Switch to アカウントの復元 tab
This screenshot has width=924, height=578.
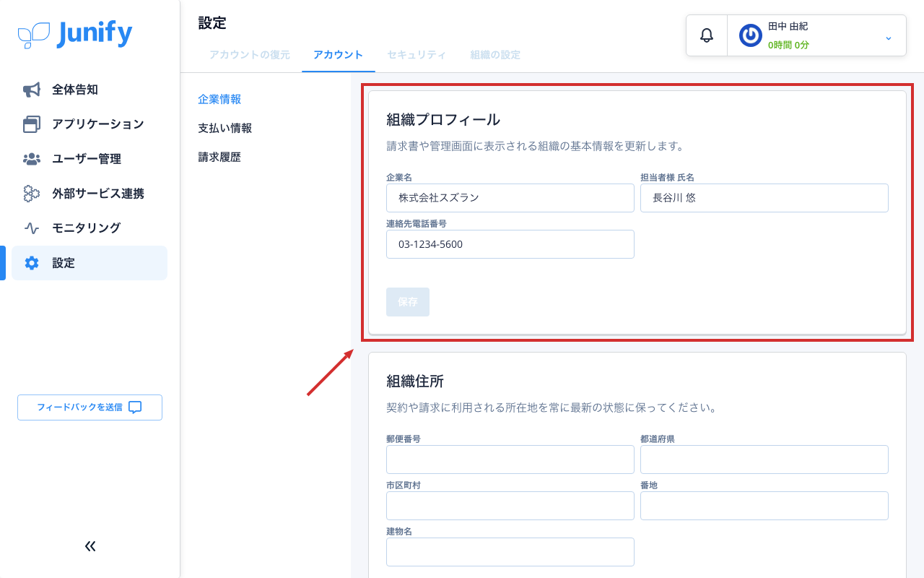point(250,55)
